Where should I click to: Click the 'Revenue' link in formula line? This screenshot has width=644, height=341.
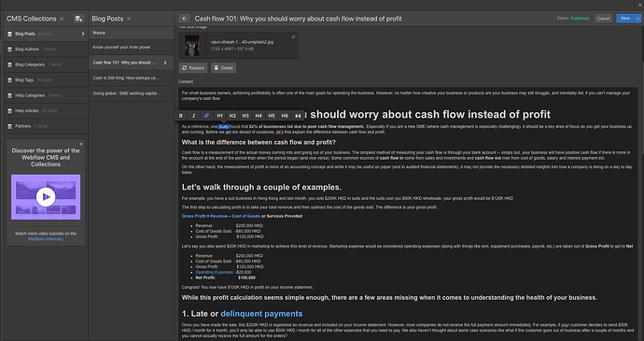(x=218, y=216)
